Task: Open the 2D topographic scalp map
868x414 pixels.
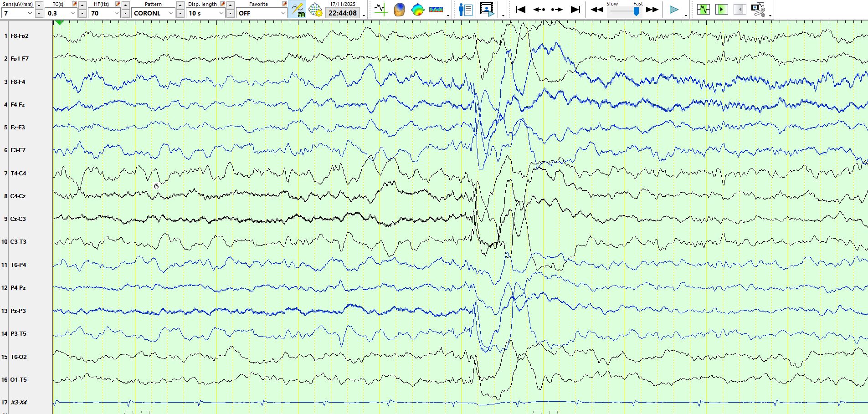Action: pyautogui.click(x=417, y=10)
